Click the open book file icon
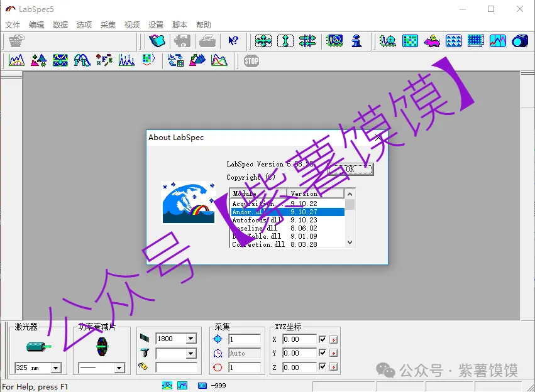 [157, 41]
